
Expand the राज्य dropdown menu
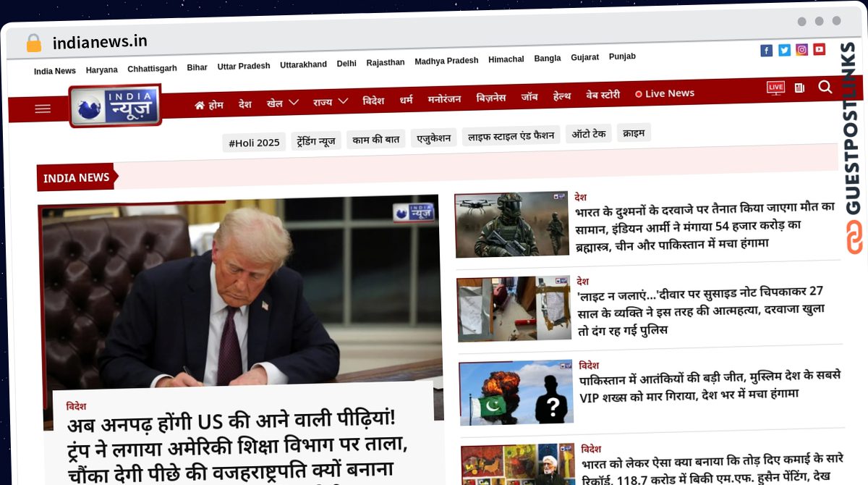coord(331,102)
